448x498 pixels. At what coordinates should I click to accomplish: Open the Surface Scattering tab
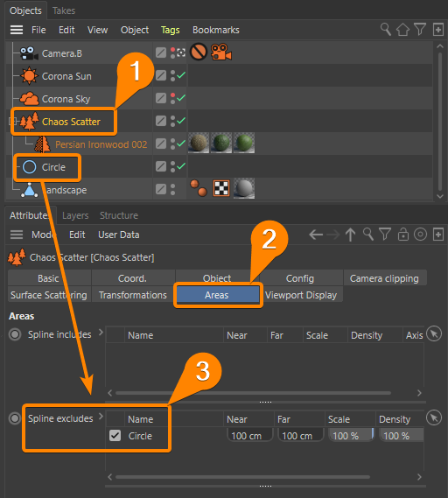pyautogui.click(x=49, y=295)
